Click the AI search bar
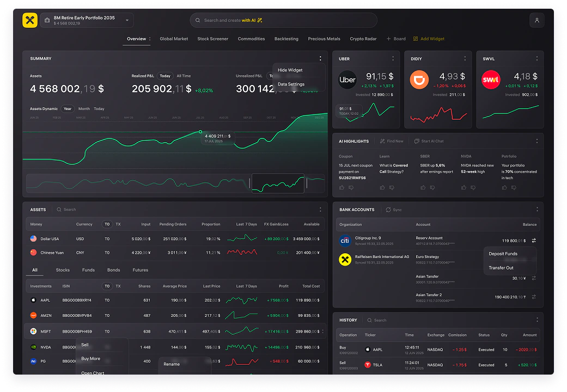The image size is (567, 392). click(x=283, y=20)
